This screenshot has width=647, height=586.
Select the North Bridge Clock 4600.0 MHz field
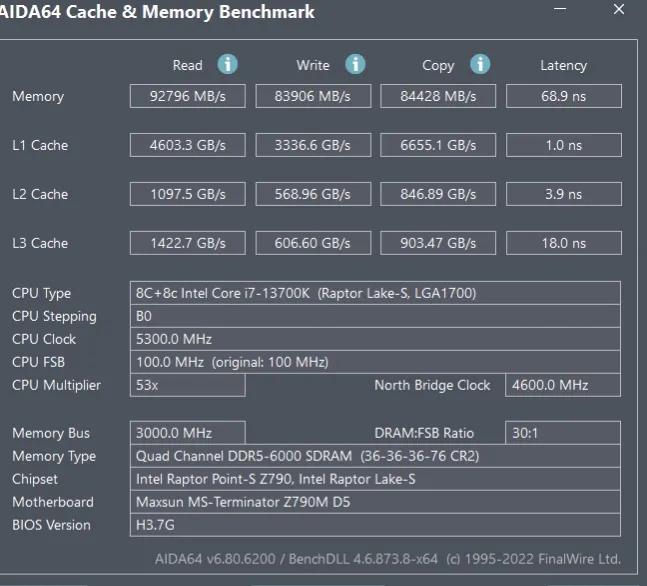click(x=563, y=385)
